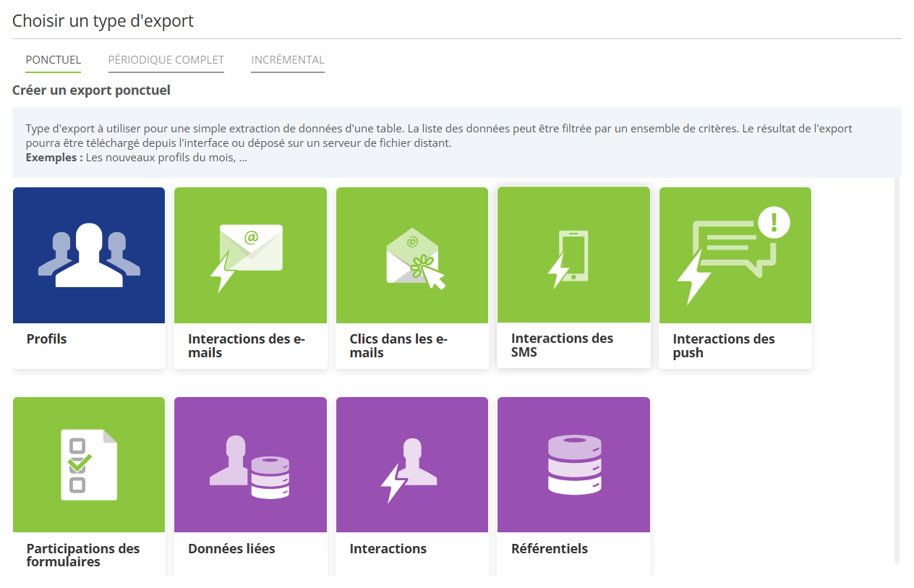This screenshot has width=914, height=588.
Task: Open 'Participations des formulaires' label
Action: (83, 555)
